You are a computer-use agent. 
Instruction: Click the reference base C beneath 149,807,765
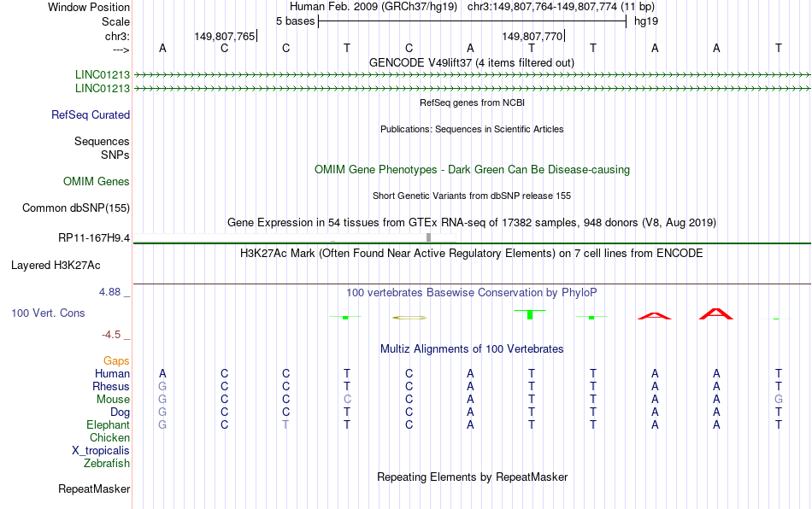click(224, 48)
